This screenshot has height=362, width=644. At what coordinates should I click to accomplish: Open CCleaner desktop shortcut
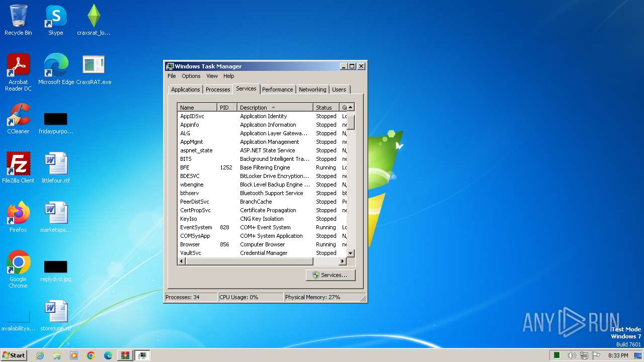pos(18,119)
